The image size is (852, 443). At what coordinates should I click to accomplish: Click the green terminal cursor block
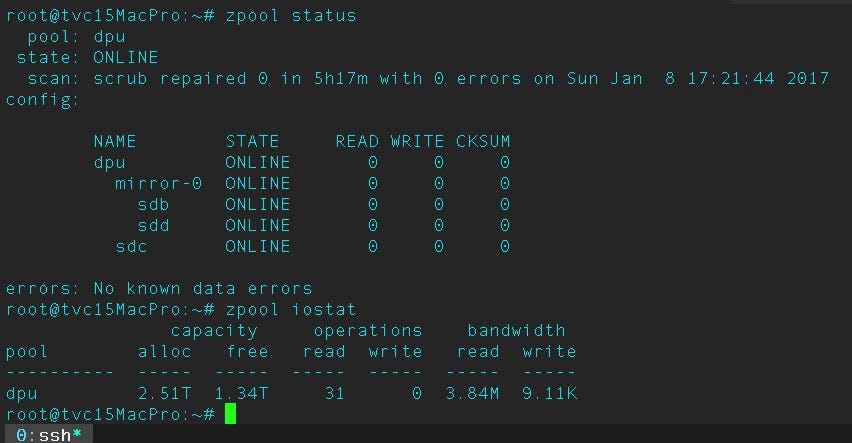[x=230, y=414]
